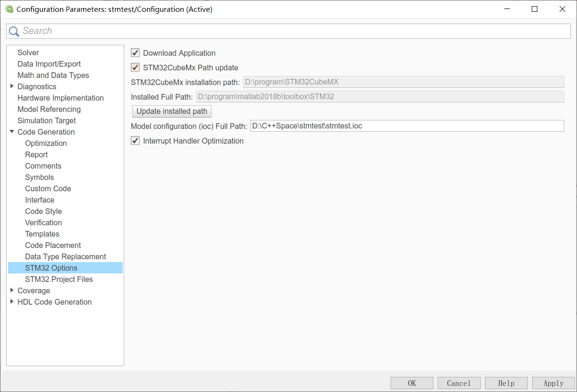Image resolution: width=577 pixels, height=392 pixels.
Task: Open the Templates pane
Action: pyautogui.click(x=42, y=234)
